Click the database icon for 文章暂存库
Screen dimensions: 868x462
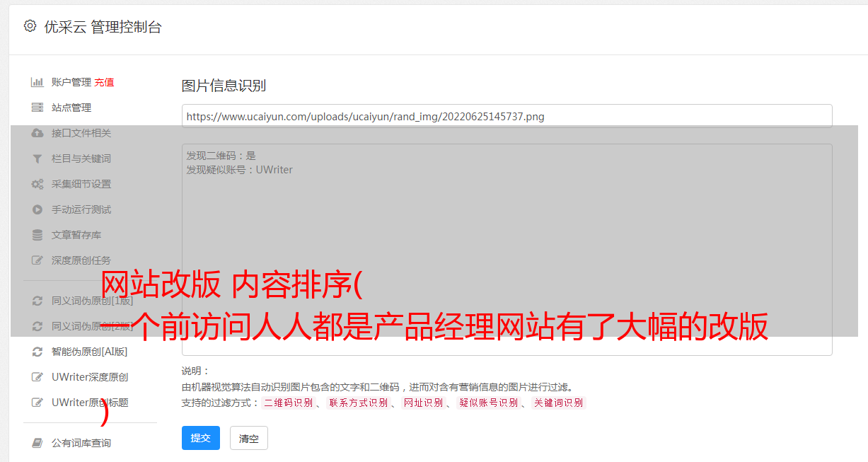37,235
